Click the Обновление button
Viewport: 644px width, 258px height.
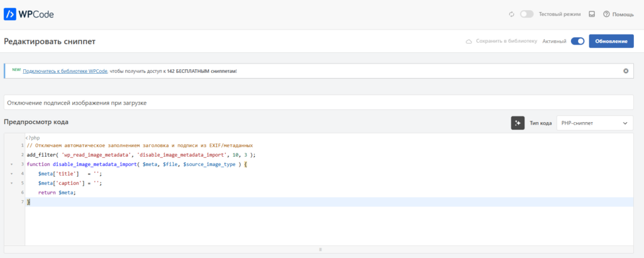click(x=611, y=41)
